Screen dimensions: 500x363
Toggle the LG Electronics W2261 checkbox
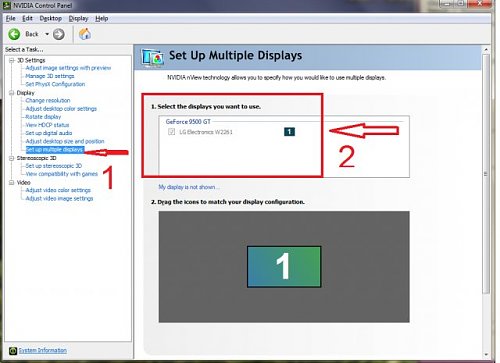coord(171,132)
